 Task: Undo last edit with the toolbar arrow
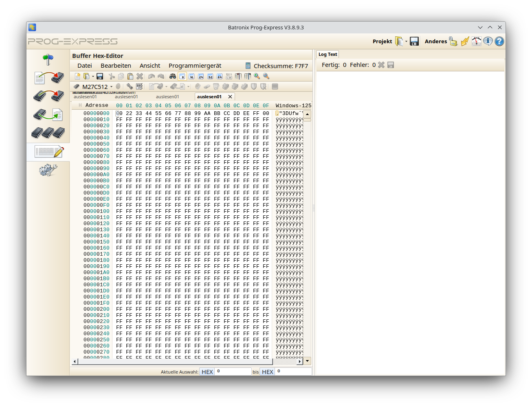[x=151, y=76]
